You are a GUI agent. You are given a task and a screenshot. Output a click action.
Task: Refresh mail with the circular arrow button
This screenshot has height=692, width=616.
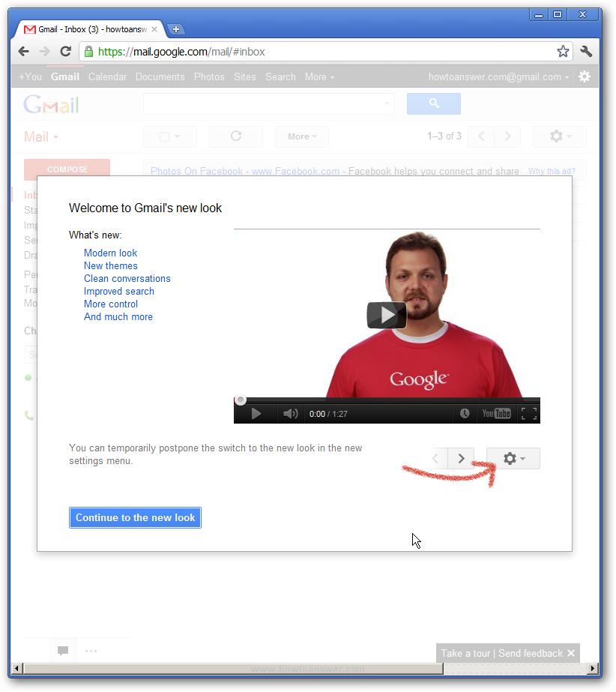(x=236, y=136)
